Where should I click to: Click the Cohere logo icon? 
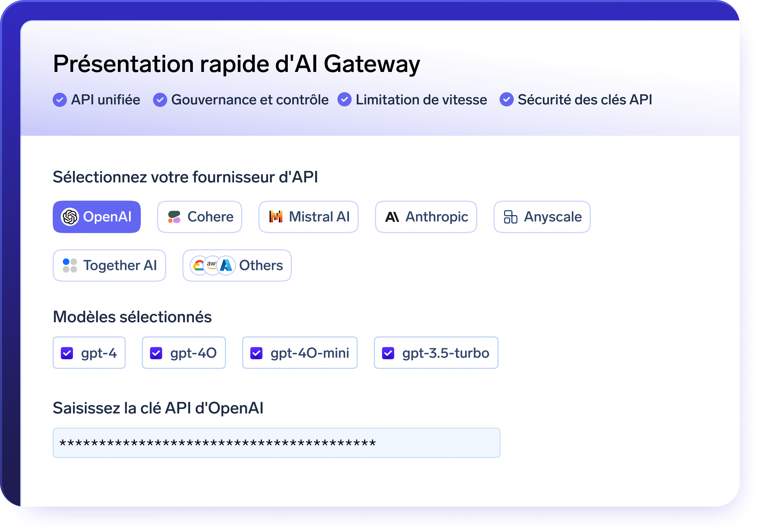(x=174, y=217)
